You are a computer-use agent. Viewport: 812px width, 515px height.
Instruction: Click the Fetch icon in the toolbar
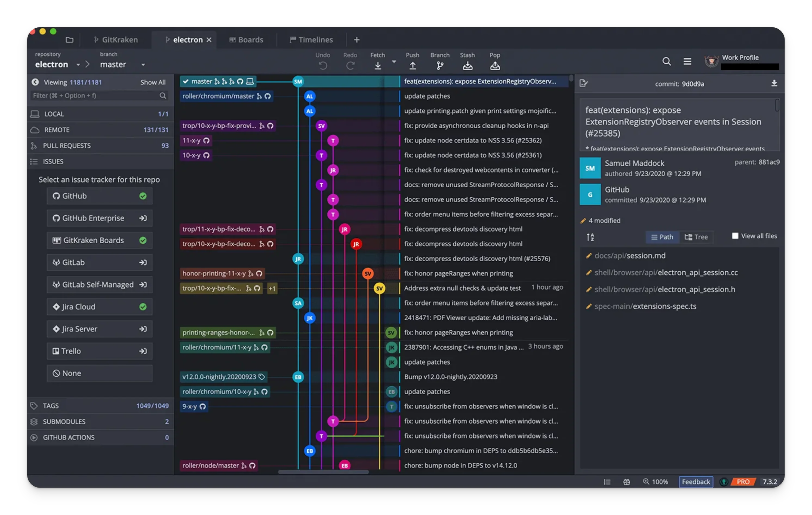377,65
